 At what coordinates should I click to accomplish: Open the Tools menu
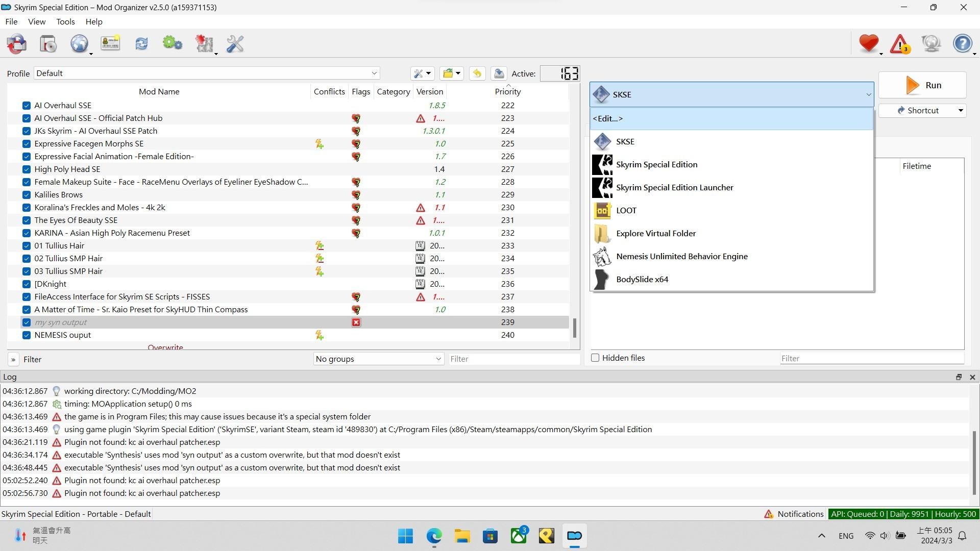coord(65,21)
